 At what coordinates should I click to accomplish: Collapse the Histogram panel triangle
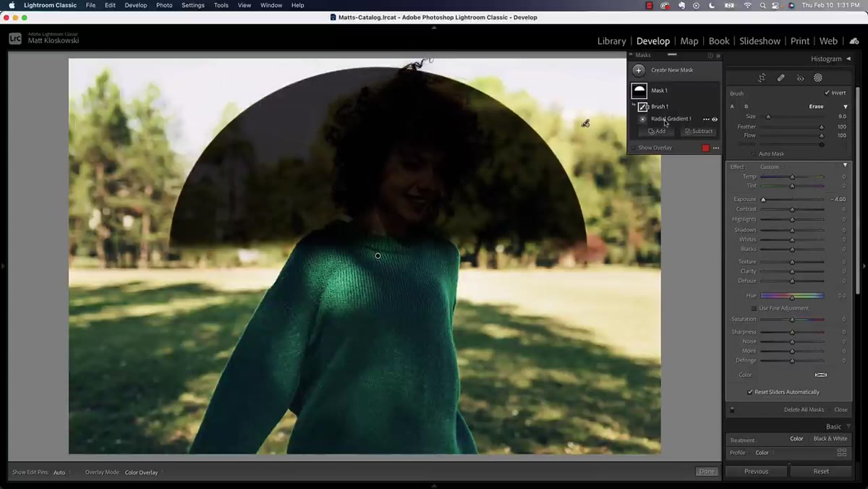(848, 59)
